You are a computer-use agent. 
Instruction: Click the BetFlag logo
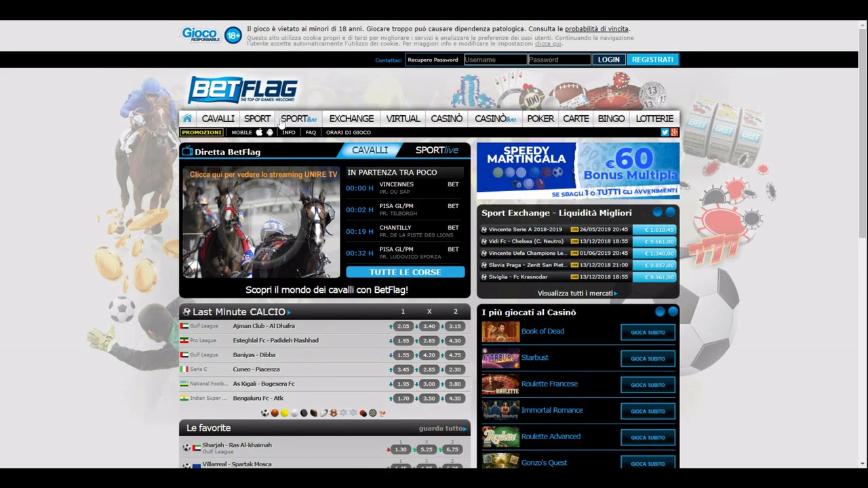(242, 89)
